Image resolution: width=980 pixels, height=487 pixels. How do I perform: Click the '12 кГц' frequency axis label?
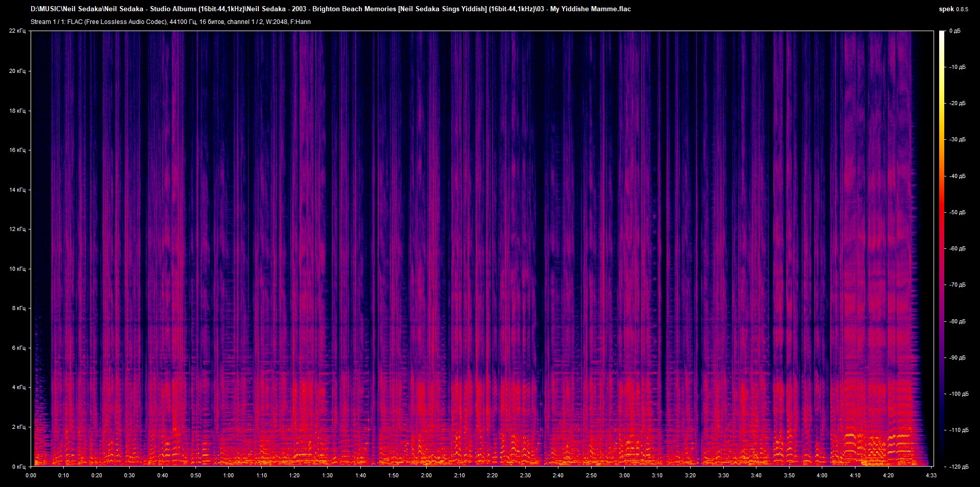click(x=17, y=229)
